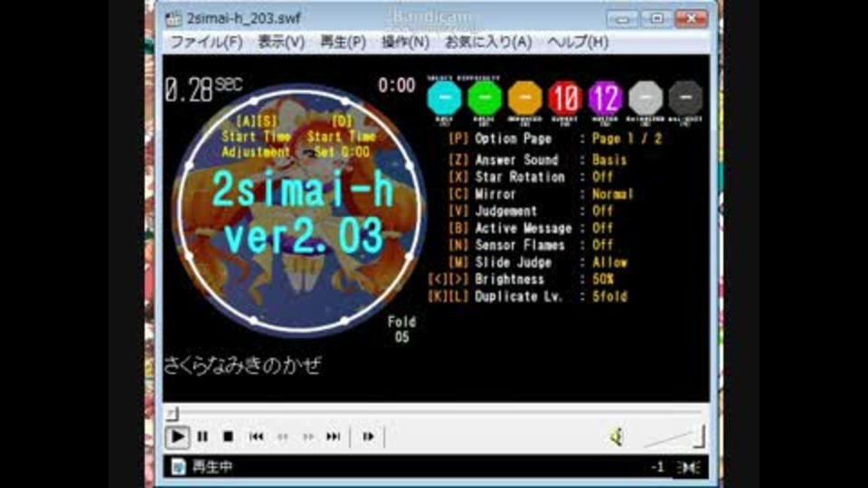Viewport: 868px width, 488px height.
Task: Open the お気に入り(A) menu
Action: 488,42
